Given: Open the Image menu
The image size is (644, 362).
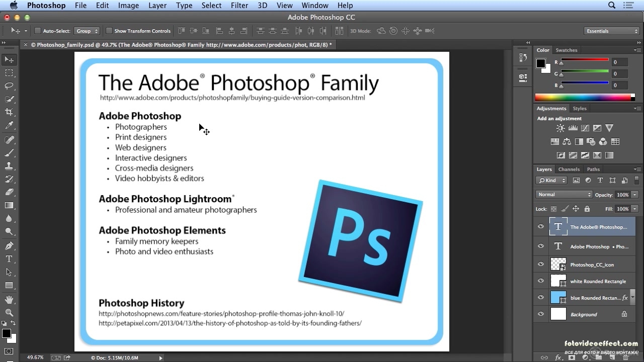Looking at the screenshot, I should coord(128,6).
